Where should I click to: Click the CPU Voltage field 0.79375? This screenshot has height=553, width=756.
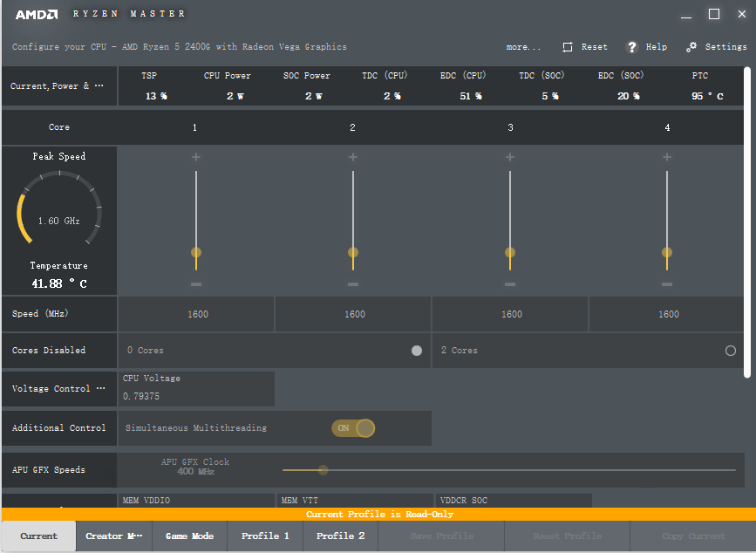point(196,389)
